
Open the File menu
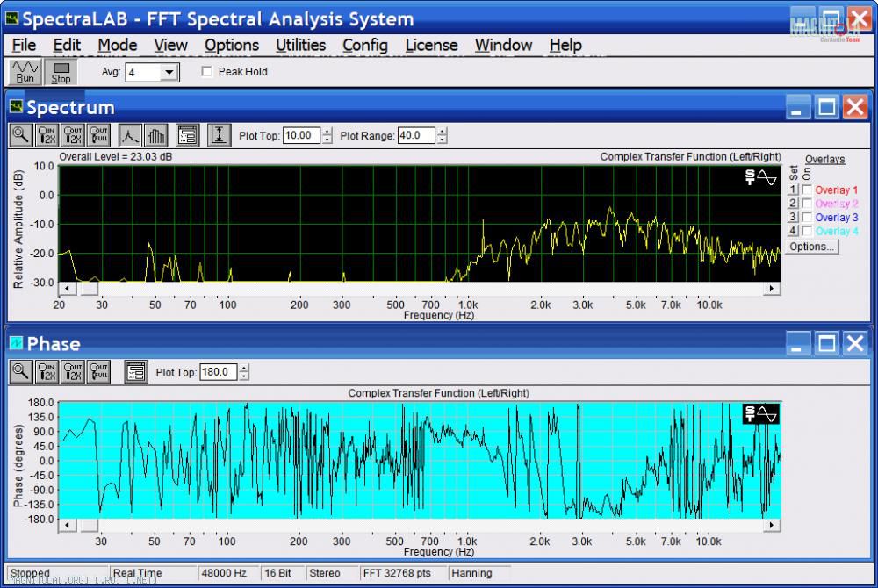pos(24,45)
